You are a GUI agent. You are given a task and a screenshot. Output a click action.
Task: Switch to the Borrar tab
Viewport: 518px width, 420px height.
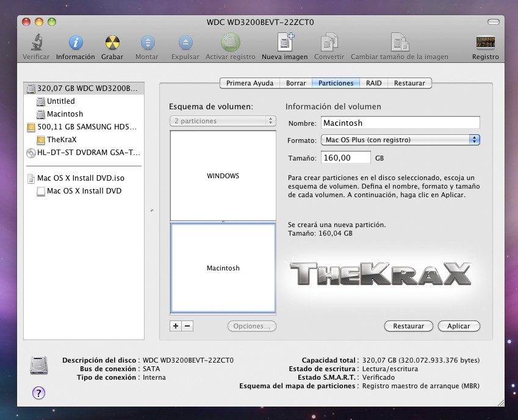(x=296, y=83)
